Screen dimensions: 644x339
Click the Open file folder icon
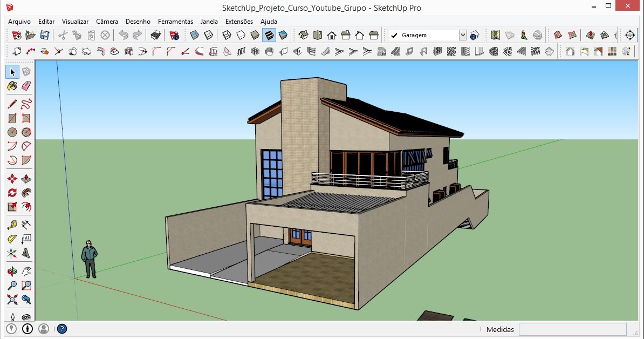(x=30, y=35)
